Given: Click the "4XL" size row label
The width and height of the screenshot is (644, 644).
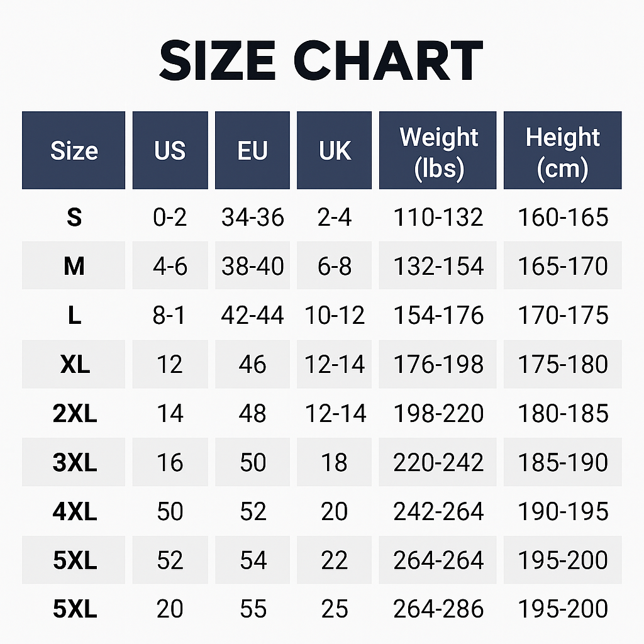Looking at the screenshot, I should tap(75, 512).
